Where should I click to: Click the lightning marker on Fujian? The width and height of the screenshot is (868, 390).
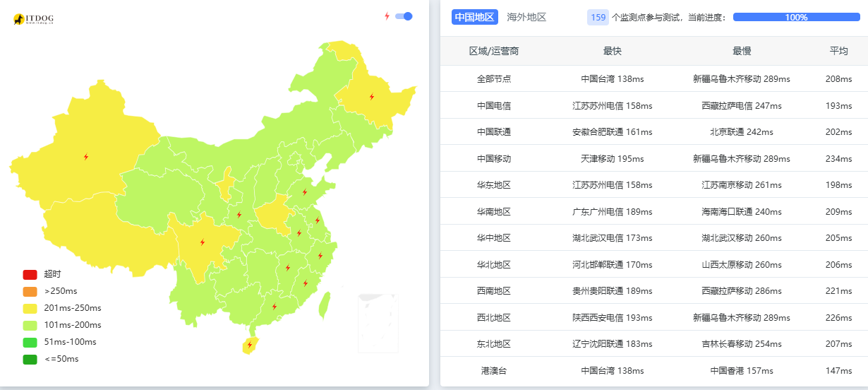click(x=306, y=283)
